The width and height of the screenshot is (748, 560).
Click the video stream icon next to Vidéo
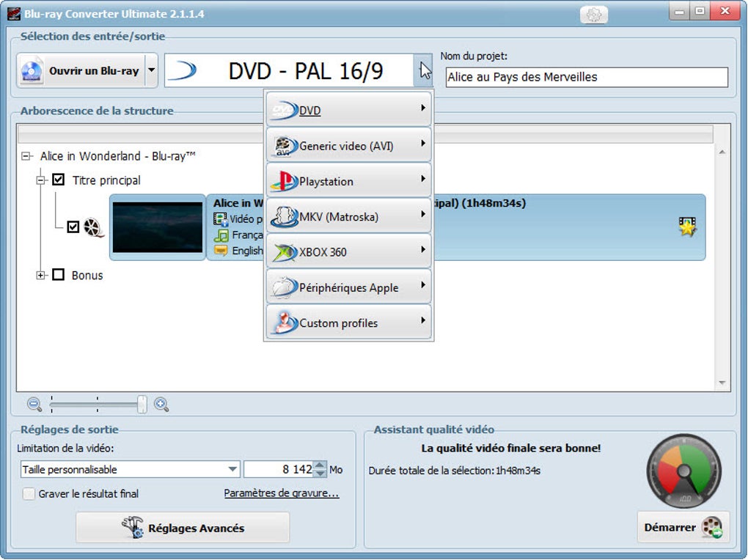(x=221, y=219)
